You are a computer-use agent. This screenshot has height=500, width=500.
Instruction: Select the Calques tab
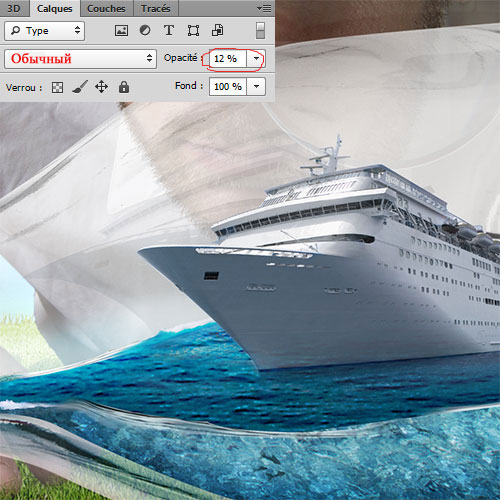tap(55, 9)
